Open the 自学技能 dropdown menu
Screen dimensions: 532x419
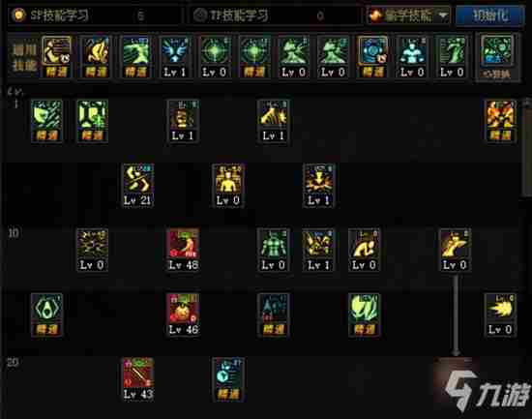pyautogui.click(x=408, y=15)
